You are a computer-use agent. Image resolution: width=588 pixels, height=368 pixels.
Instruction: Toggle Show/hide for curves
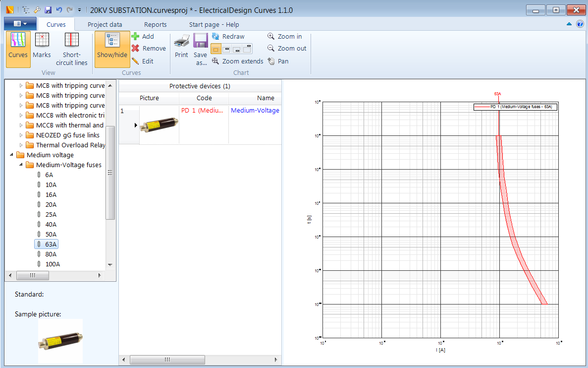point(112,47)
